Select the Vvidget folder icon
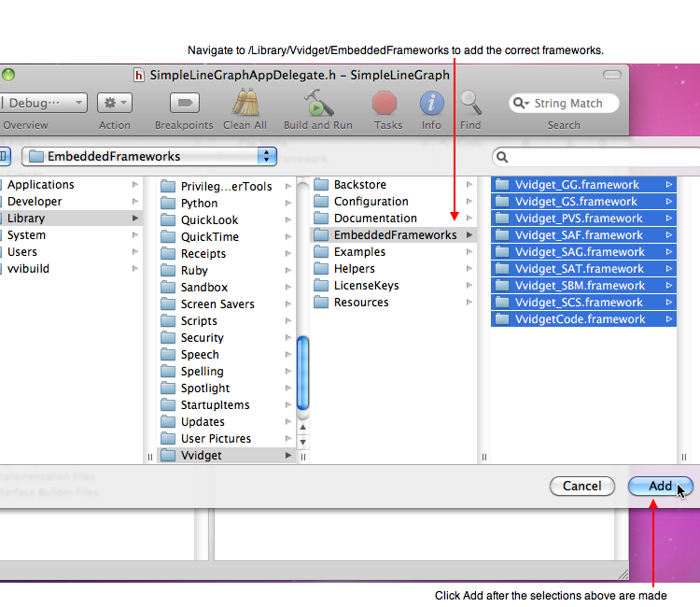 [x=168, y=456]
